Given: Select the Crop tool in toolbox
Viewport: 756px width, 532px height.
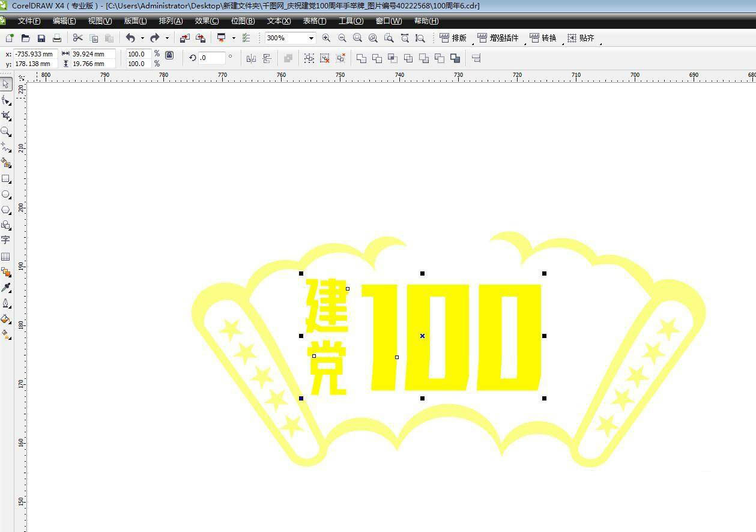Looking at the screenshot, I should pyautogui.click(x=6, y=115).
